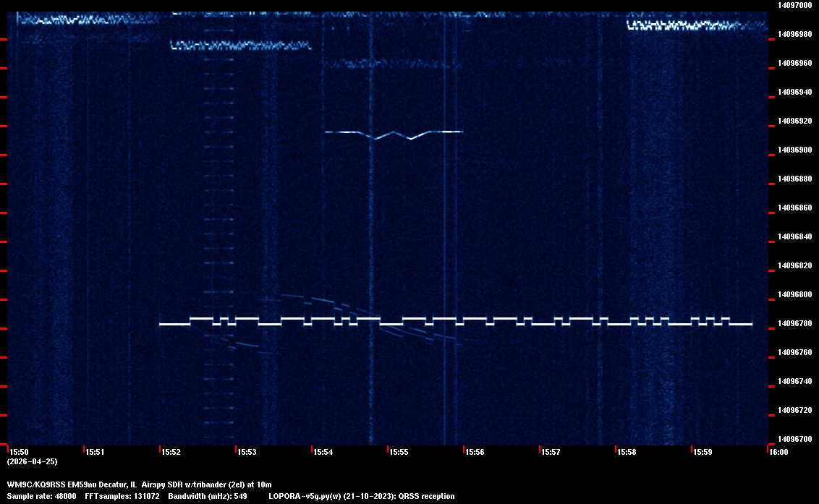Click the 14096860 frequency scale label

click(x=794, y=208)
